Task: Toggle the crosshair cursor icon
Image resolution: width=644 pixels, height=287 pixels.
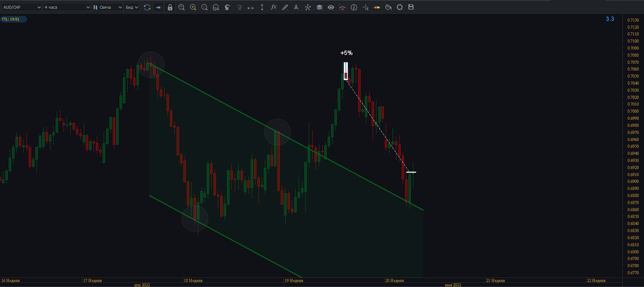Action: [365, 7]
